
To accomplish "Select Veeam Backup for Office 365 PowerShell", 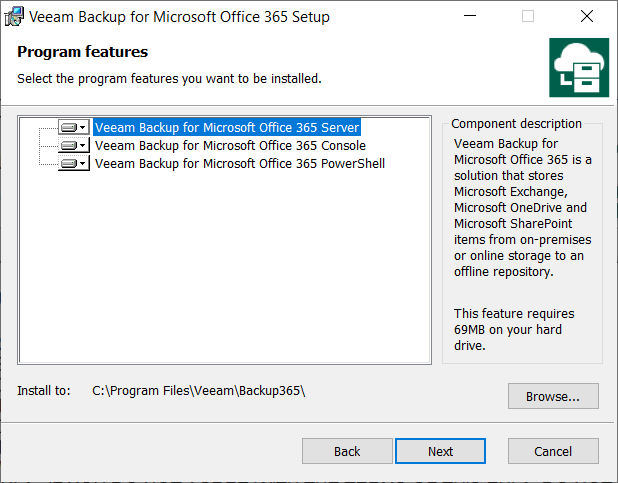I will click(x=239, y=164).
